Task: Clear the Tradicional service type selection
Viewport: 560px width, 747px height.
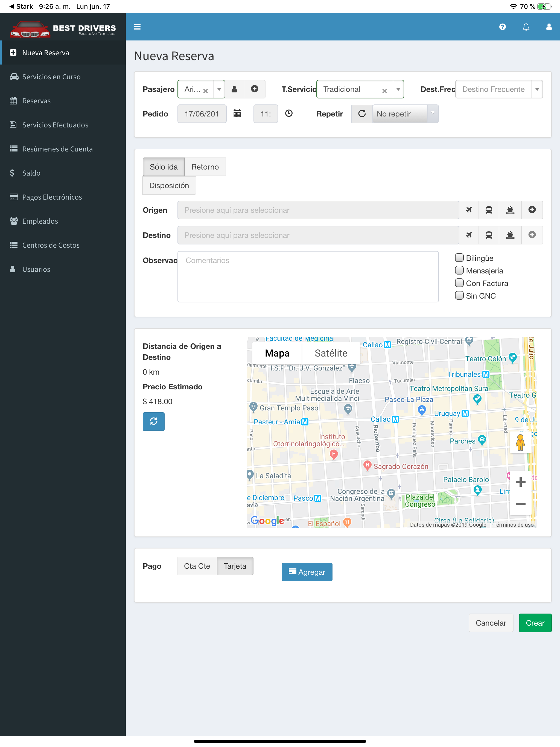Action: 384,91
